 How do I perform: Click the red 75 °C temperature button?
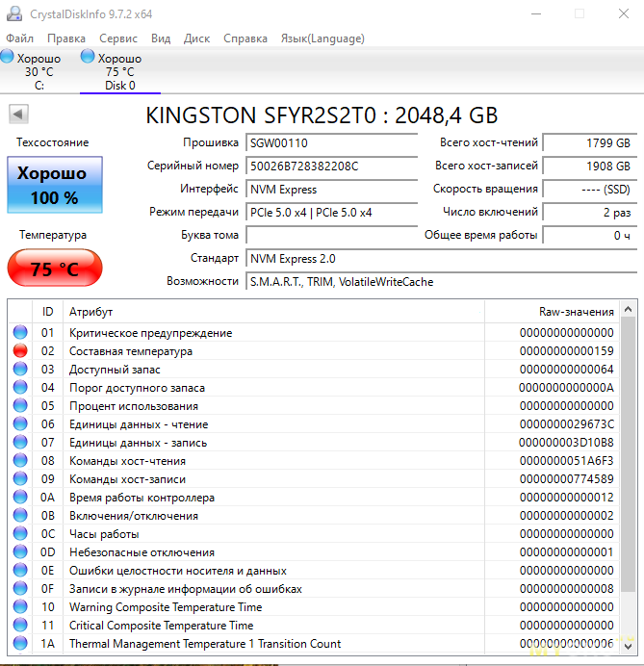pos(54,269)
